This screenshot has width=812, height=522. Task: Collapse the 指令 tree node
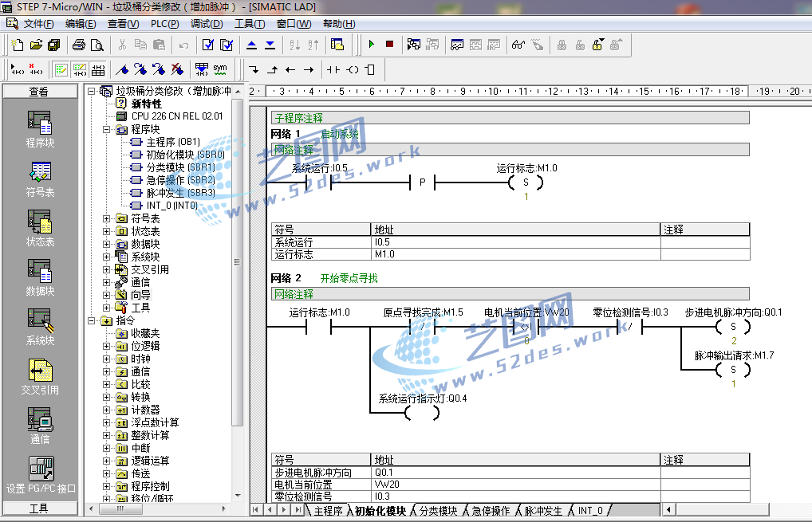tap(92, 320)
